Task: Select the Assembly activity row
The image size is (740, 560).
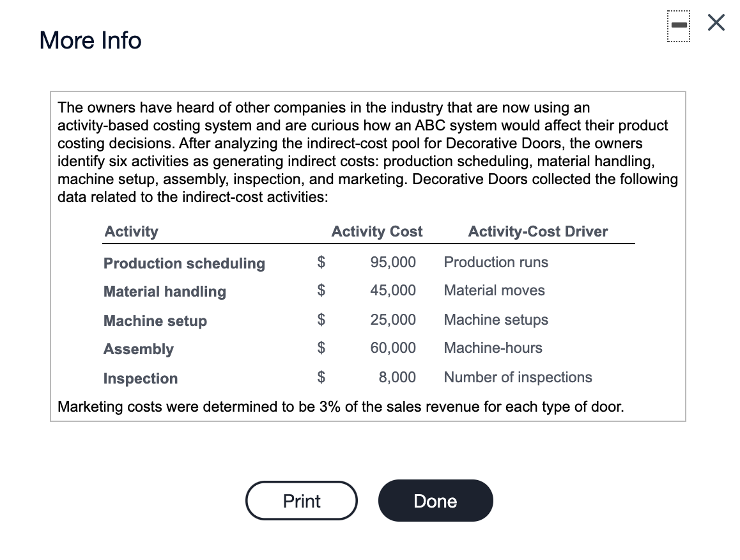Action: 138,349
